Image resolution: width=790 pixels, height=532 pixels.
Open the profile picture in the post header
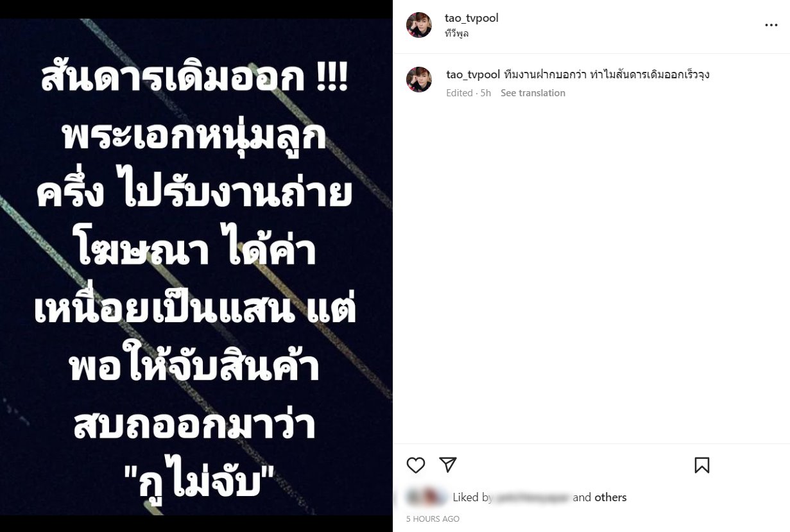[x=419, y=25]
